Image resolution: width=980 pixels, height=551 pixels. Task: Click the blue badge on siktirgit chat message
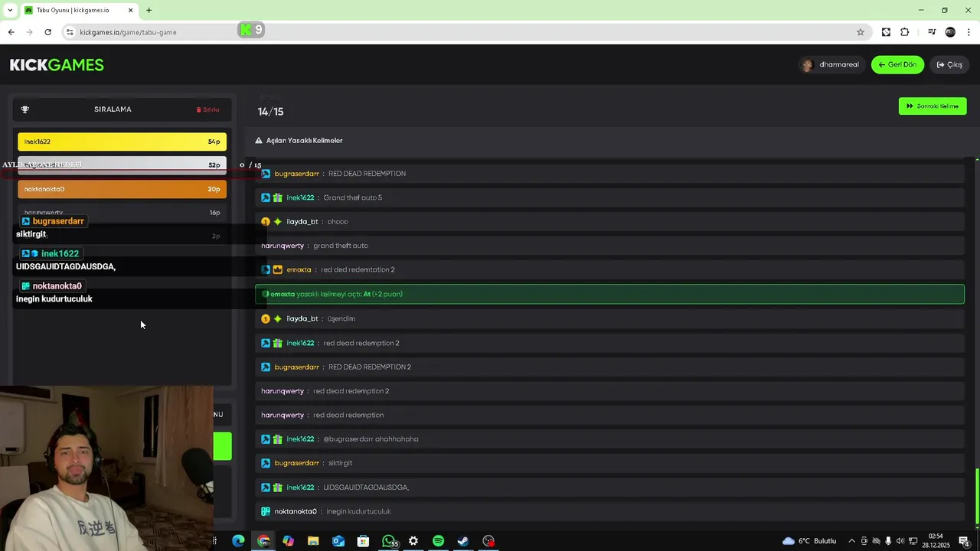click(266, 463)
